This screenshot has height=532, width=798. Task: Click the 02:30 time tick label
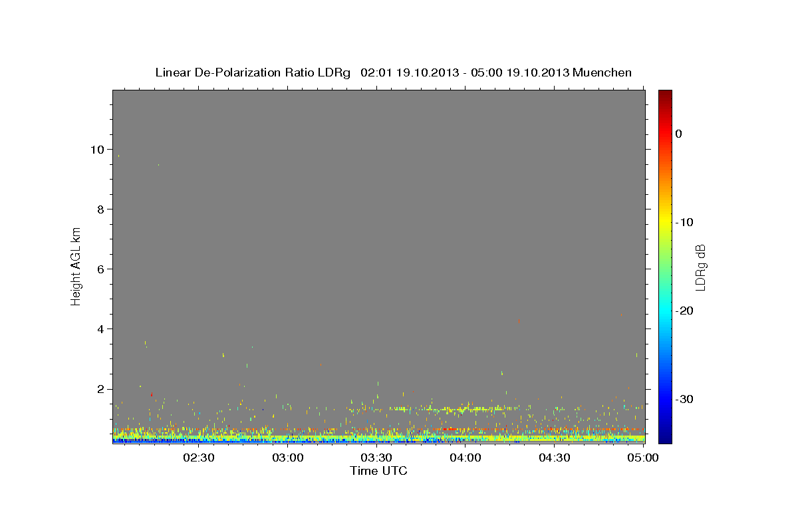click(x=200, y=458)
